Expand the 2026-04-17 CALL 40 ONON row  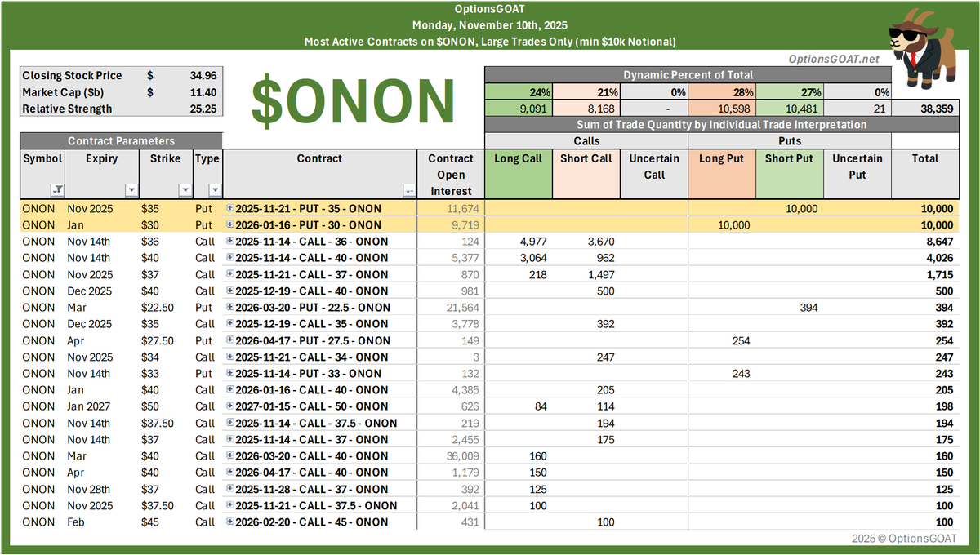pyautogui.click(x=230, y=473)
